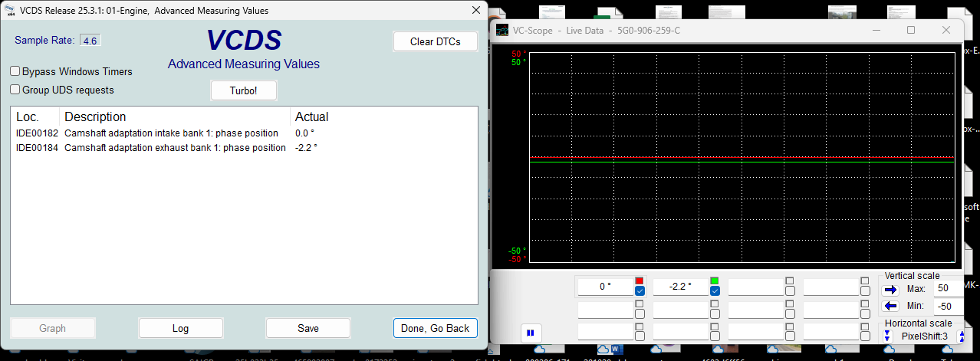Enable Bypass Windows Timers

15,71
